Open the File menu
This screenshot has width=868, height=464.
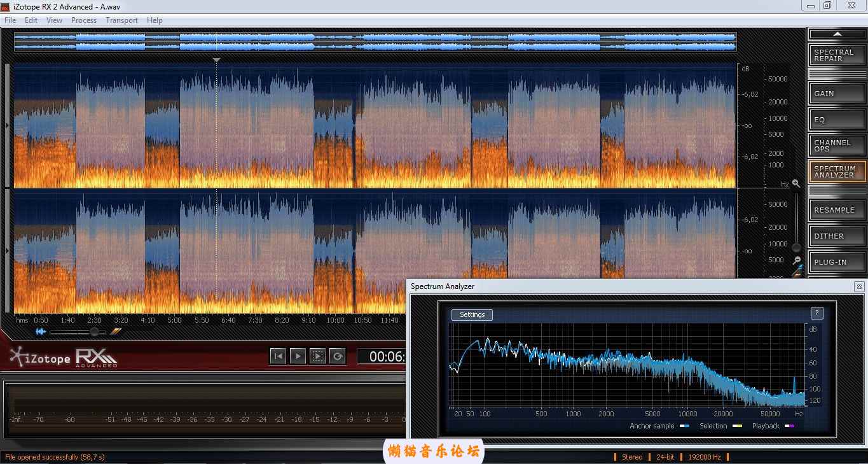(x=10, y=20)
